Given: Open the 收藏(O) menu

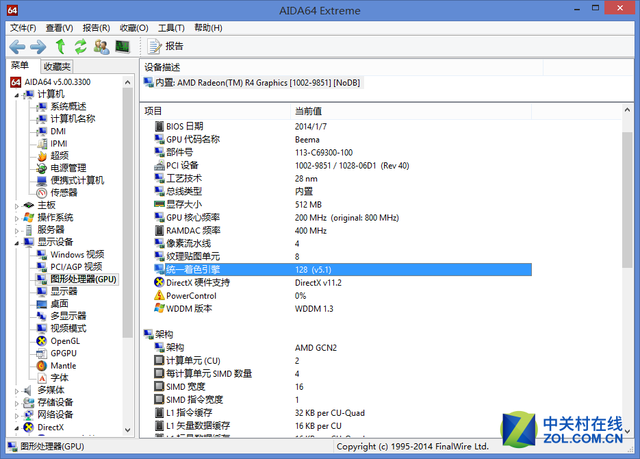Looking at the screenshot, I should [x=134, y=28].
